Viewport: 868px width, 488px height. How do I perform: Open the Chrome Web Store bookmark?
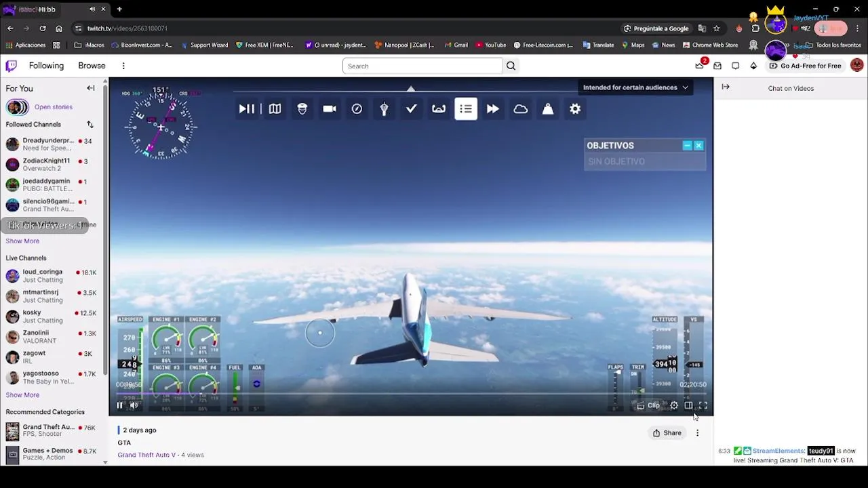click(x=710, y=45)
